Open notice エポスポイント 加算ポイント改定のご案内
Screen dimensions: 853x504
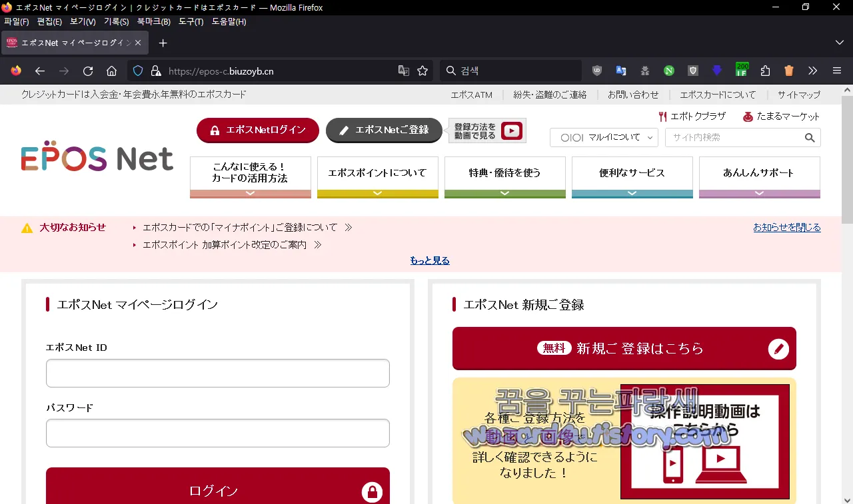(225, 245)
